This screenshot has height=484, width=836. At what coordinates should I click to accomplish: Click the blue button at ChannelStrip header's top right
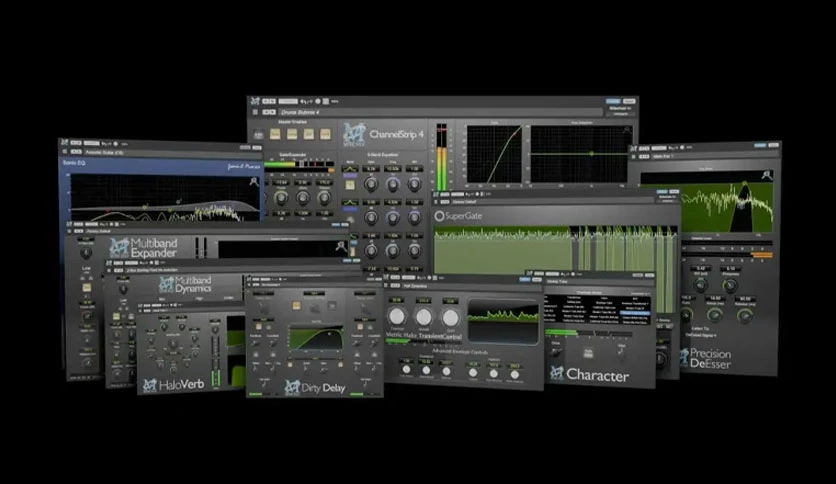point(613,101)
